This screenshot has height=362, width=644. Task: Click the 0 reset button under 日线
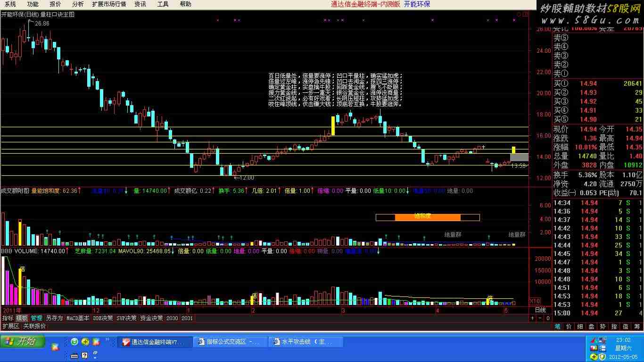coord(548,318)
